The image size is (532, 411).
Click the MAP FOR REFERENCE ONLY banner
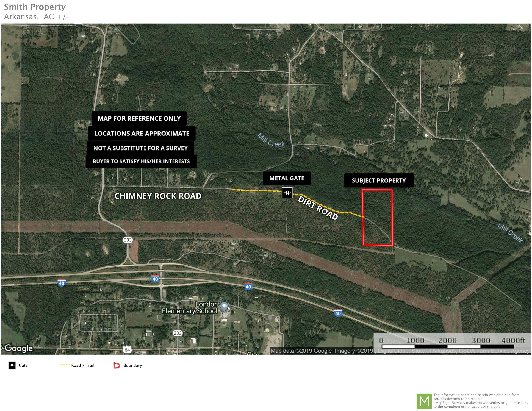pyautogui.click(x=139, y=119)
